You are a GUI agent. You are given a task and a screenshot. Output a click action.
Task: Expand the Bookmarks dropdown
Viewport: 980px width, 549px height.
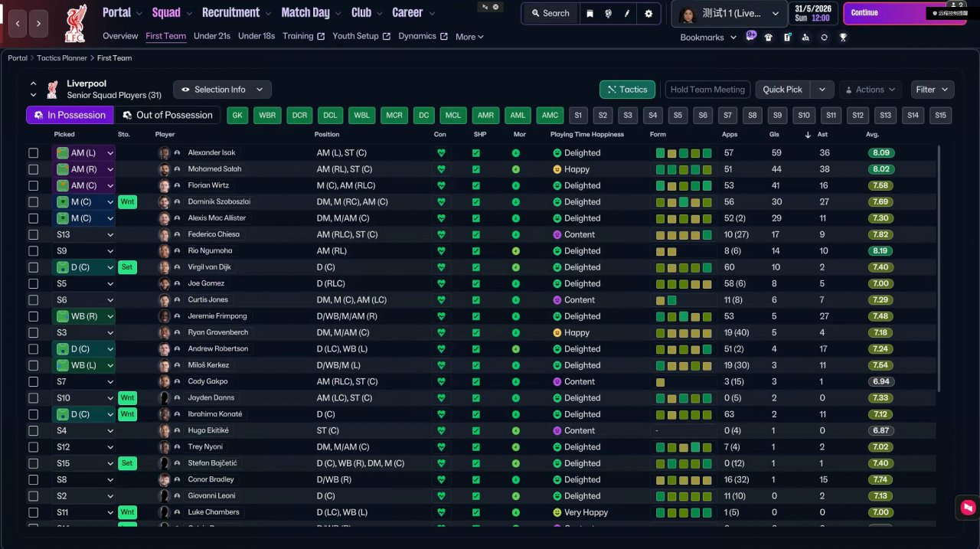(x=708, y=37)
